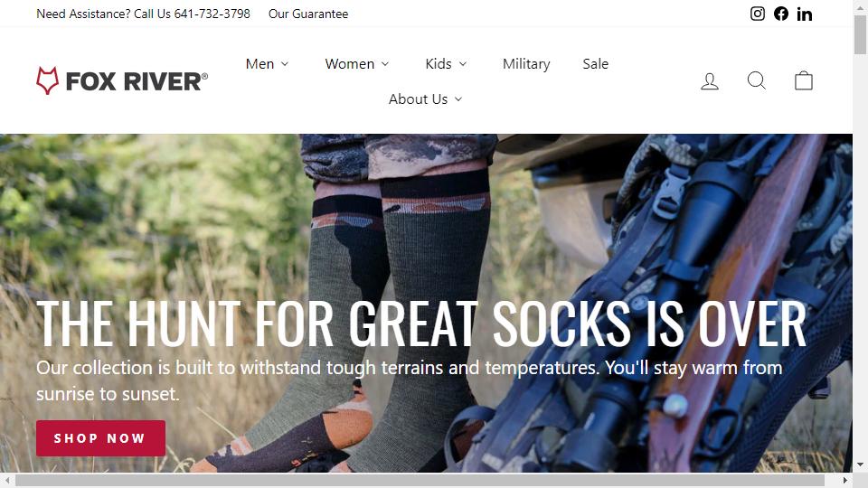
Task: Open the Sale menu item
Action: tap(595, 63)
